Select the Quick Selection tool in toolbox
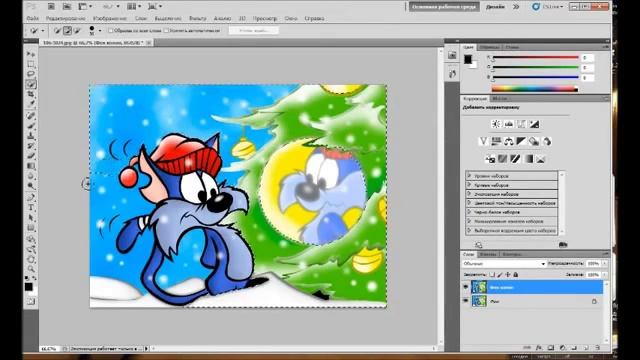 click(31, 84)
